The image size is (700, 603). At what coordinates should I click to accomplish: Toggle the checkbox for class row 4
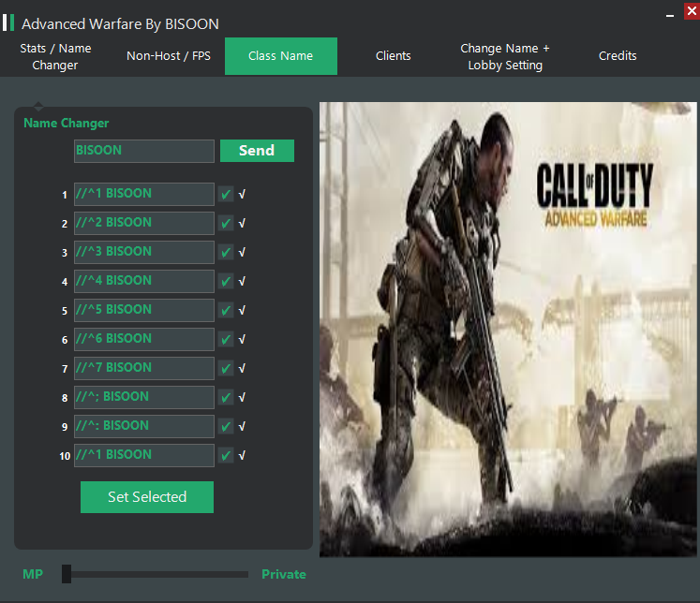[226, 281]
